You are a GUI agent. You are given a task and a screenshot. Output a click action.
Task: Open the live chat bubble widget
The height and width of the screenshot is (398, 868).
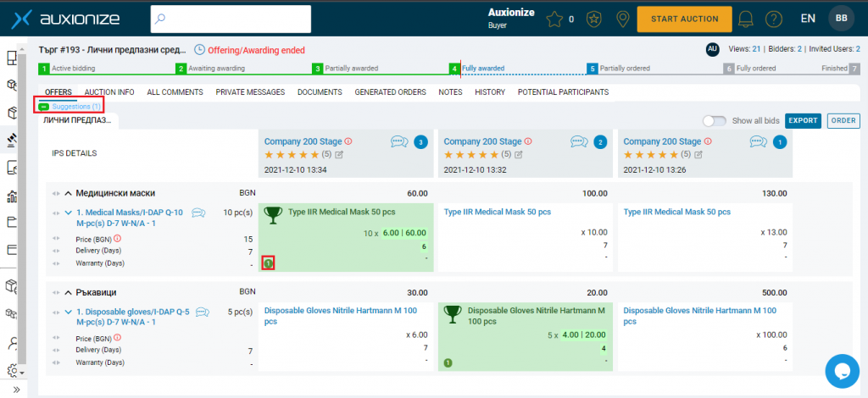[842, 371]
